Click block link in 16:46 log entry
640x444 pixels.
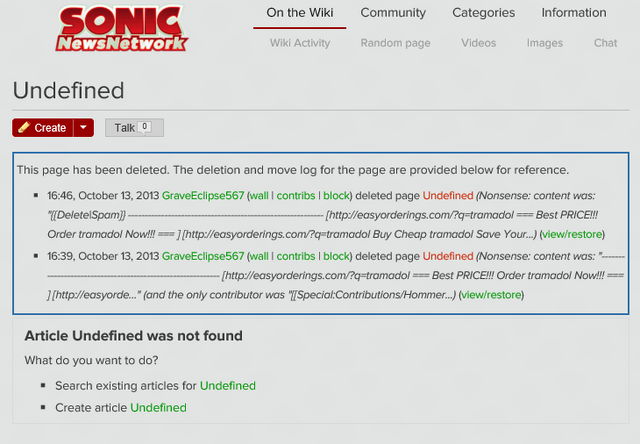coord(336,195)
